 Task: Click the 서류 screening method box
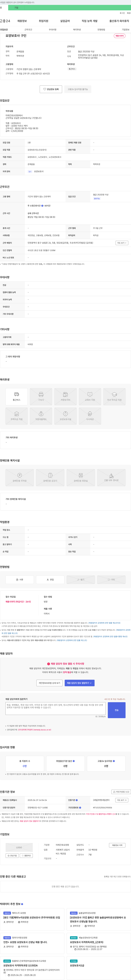click(20, 579)
